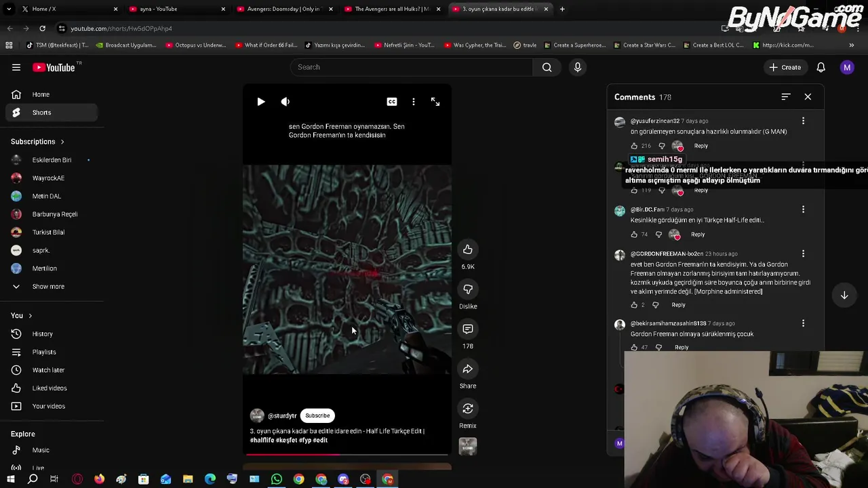Viewport: 868px width, 488px height.
Task: Open WhatsApp from the taskbar
Action: 277,480
